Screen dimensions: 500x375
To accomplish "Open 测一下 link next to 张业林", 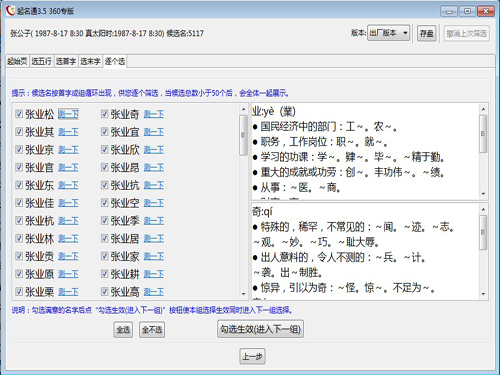I will coord(68,239).
